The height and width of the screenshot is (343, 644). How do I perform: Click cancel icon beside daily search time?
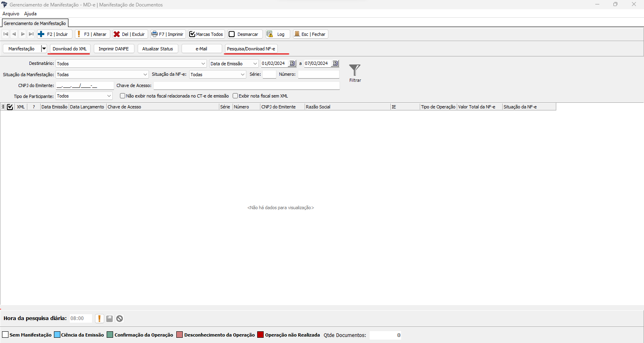pyautogui.click(x=120, y=318)
